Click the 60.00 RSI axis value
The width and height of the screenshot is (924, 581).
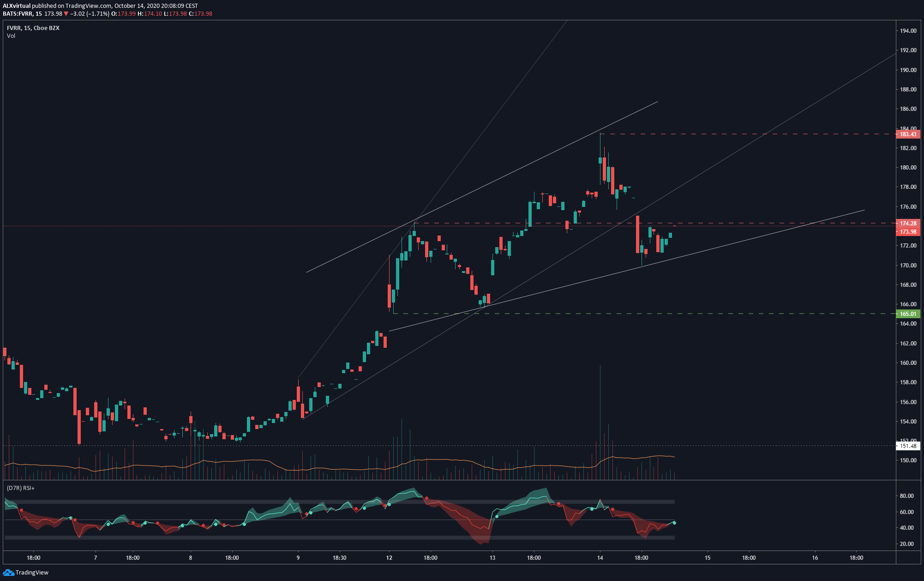(x=906, y=512)
